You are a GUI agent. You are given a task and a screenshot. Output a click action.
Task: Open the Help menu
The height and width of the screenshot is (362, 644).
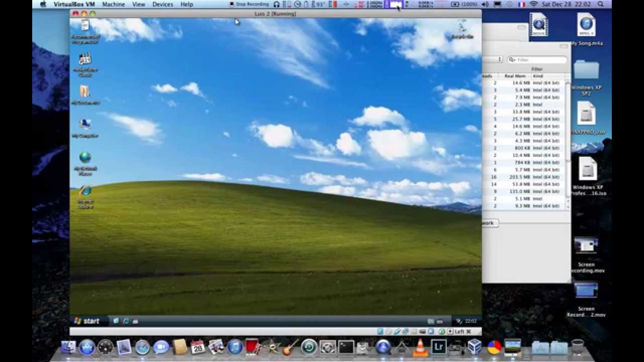point(187,4)
